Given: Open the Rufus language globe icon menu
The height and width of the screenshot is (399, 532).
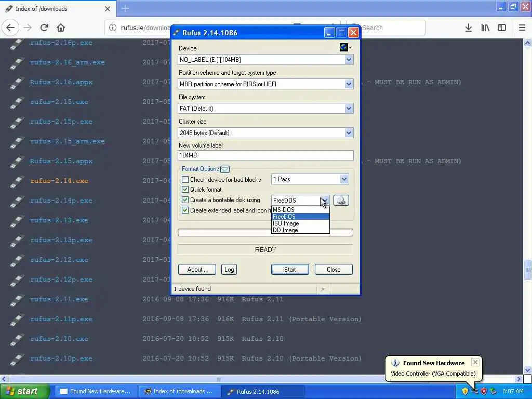Looking at the screenshot, I should [345, 47].
